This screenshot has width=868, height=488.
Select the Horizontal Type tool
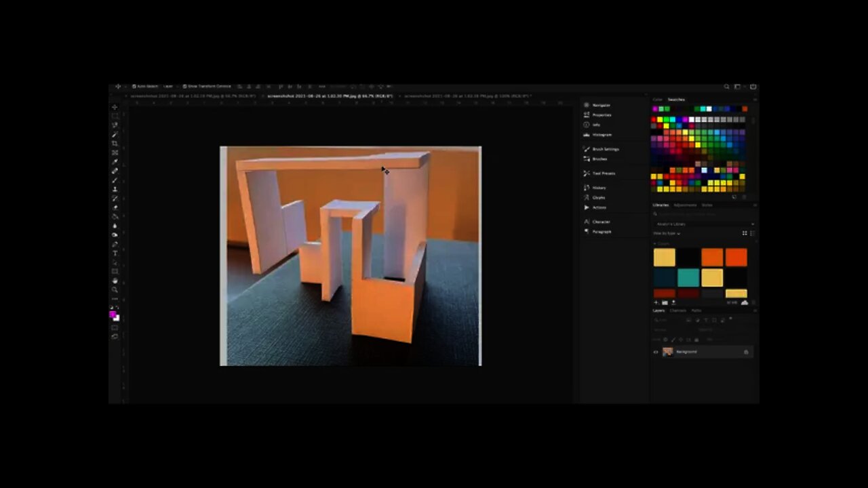click(x=115, y=253)
